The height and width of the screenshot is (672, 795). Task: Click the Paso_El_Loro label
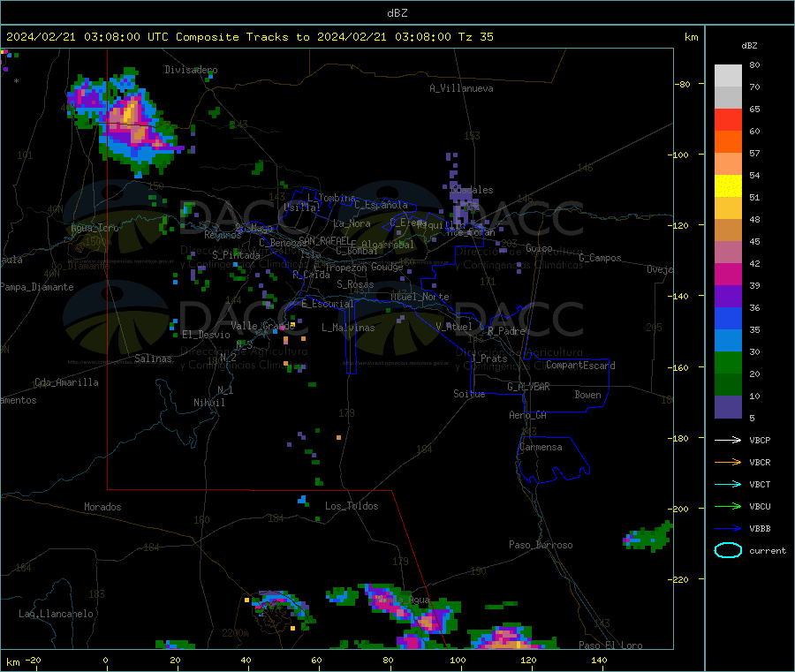click(610, 646)
